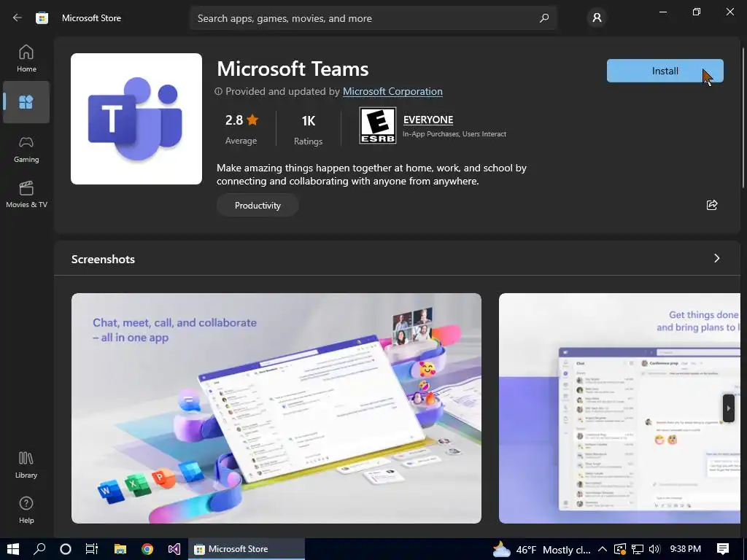Click the 1K Ratings count
Screen dimensions: 747x560
coord(309,129)
